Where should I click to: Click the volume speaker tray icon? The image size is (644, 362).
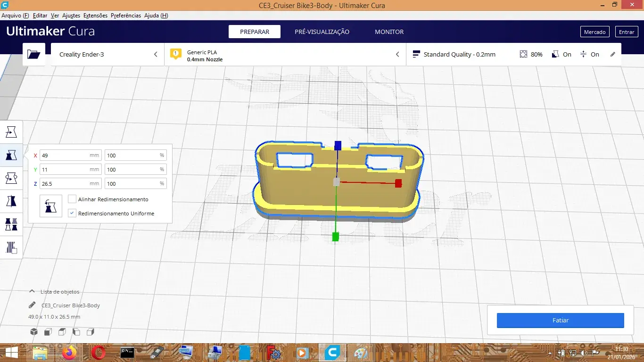click(584, 353)
